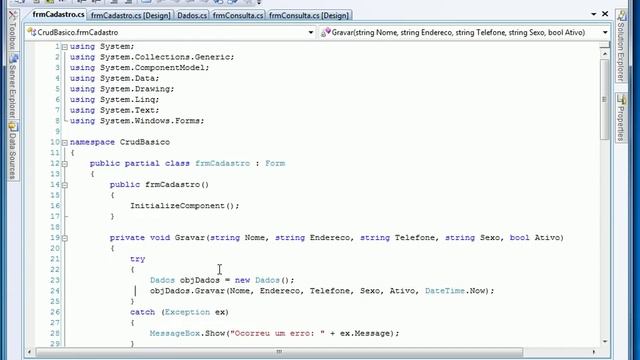
Task: Collapse the frmCadastro class block
Action: point(64,164)
